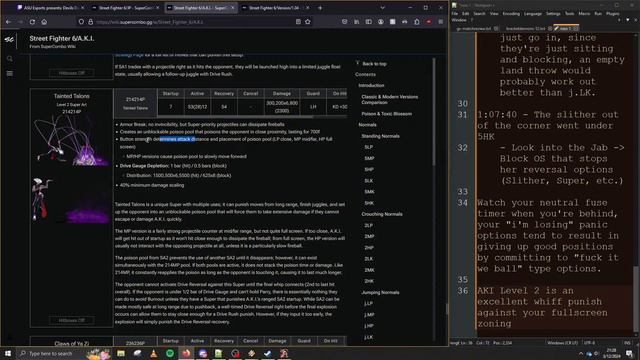Open the wiki search magnifier in sidebar

tap(10, 59)
